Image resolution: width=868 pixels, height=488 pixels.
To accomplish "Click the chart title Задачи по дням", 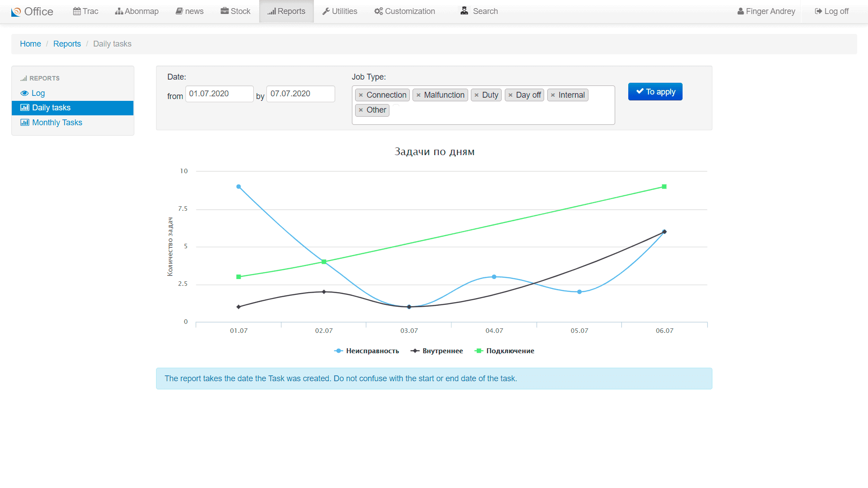I will 434,152.
